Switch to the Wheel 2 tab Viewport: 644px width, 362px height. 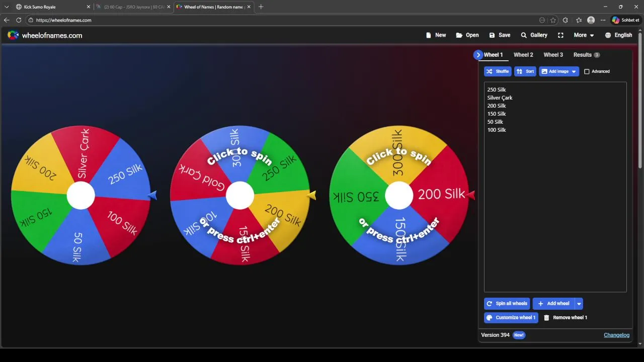(523, 55)
